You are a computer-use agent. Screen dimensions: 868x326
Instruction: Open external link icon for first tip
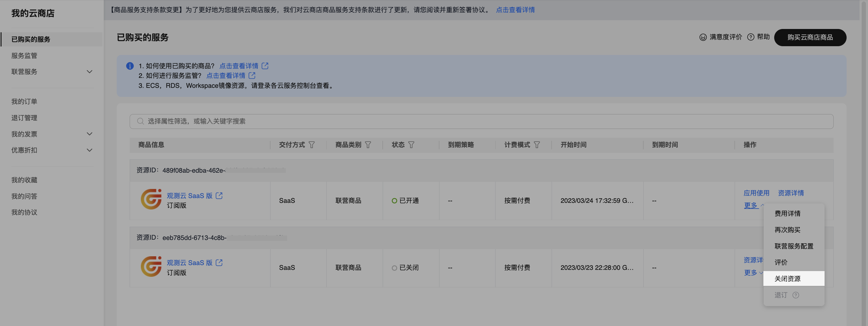(265, 66)
